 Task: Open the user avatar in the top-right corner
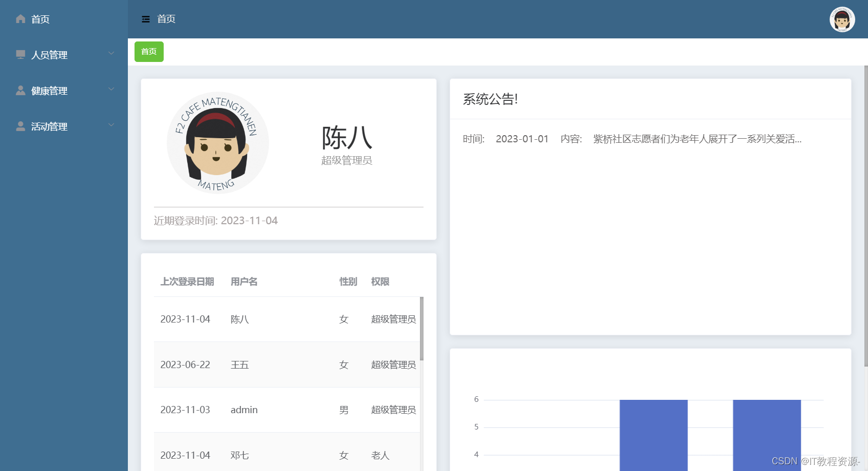[x=842, y=19]
